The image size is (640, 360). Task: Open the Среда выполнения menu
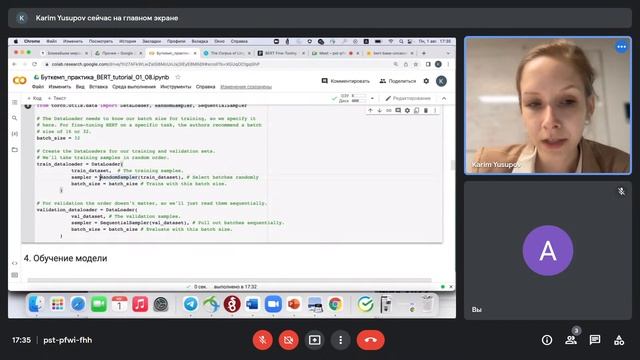click(134, 87)
